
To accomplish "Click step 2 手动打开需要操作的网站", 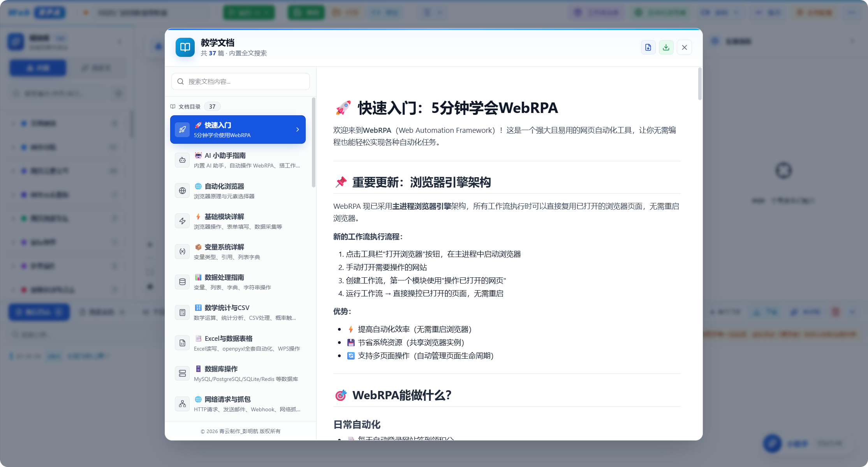I will [x=386, y=267].
